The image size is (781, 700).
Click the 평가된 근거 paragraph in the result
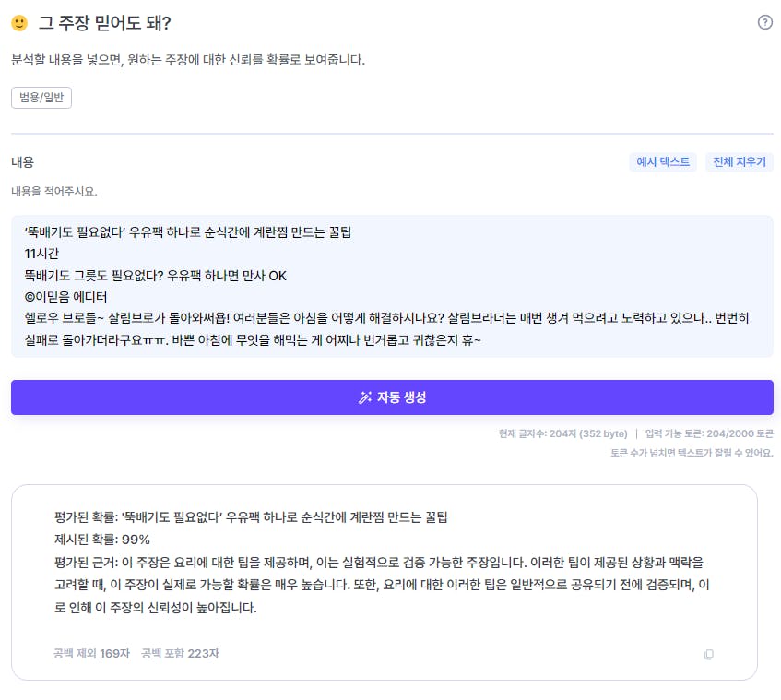tap(382, 585)
